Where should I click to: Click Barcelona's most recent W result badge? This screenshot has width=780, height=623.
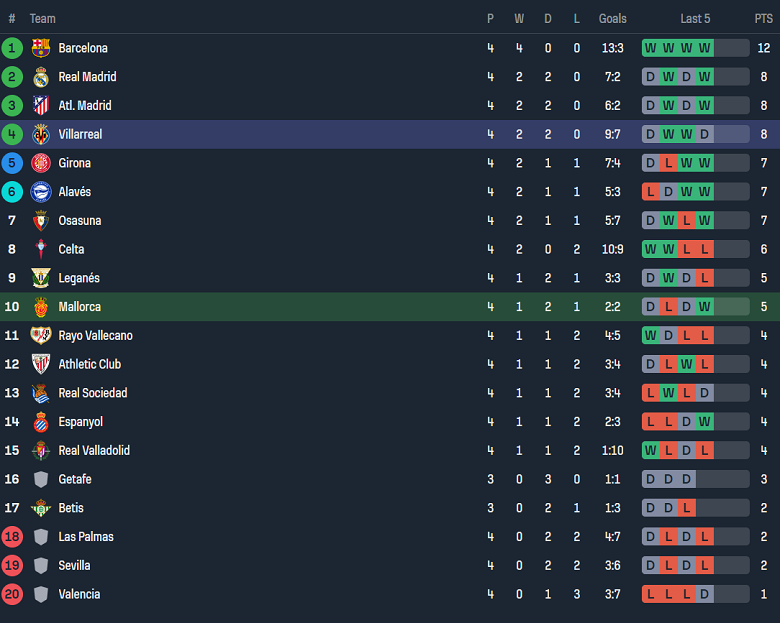pyautogui.click(x=705, y=48)
